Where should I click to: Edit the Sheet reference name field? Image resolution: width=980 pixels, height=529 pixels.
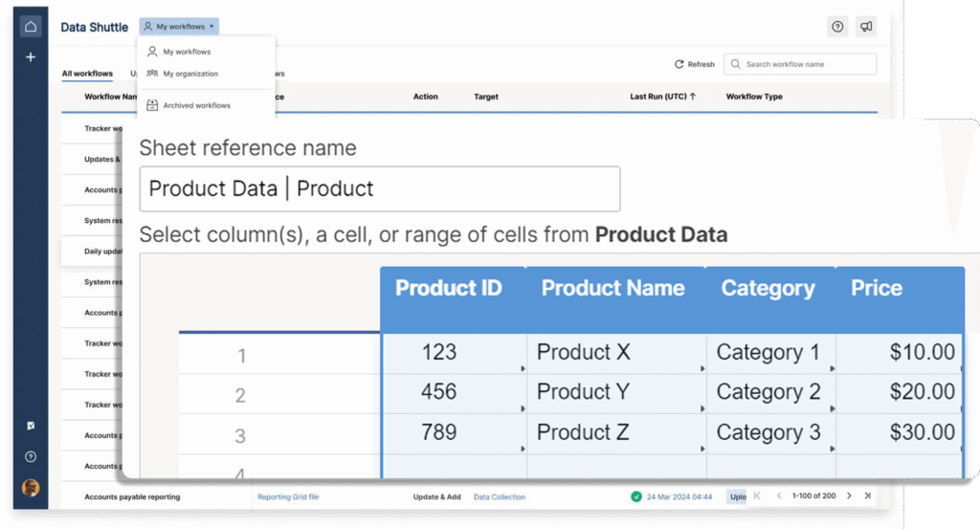pyautogui.click(x=380, y=188)
